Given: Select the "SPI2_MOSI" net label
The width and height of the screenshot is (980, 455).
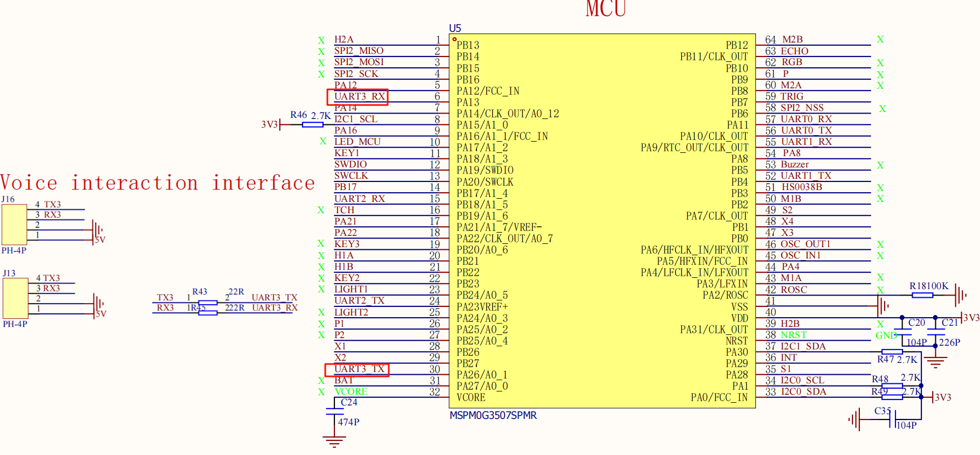Looking at the screenshot, I should point(359,62).
